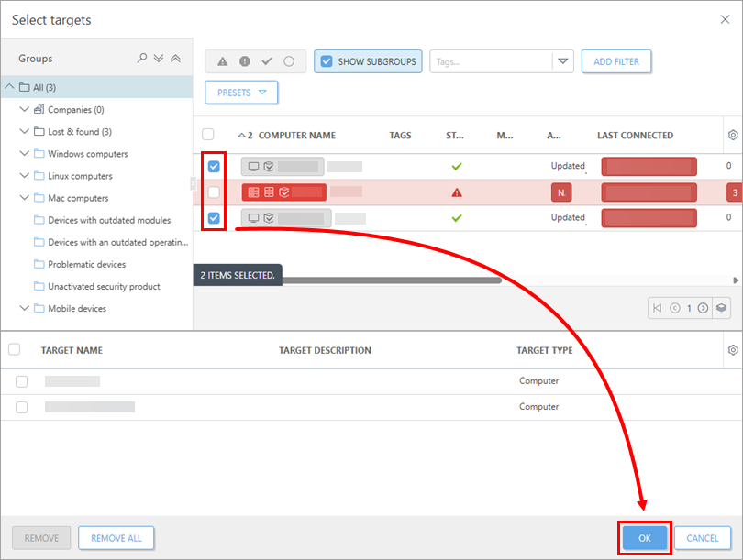Viewport: 743px width, 560px height.
Task: Select all computers header checkbox
Action: point(208,135)
